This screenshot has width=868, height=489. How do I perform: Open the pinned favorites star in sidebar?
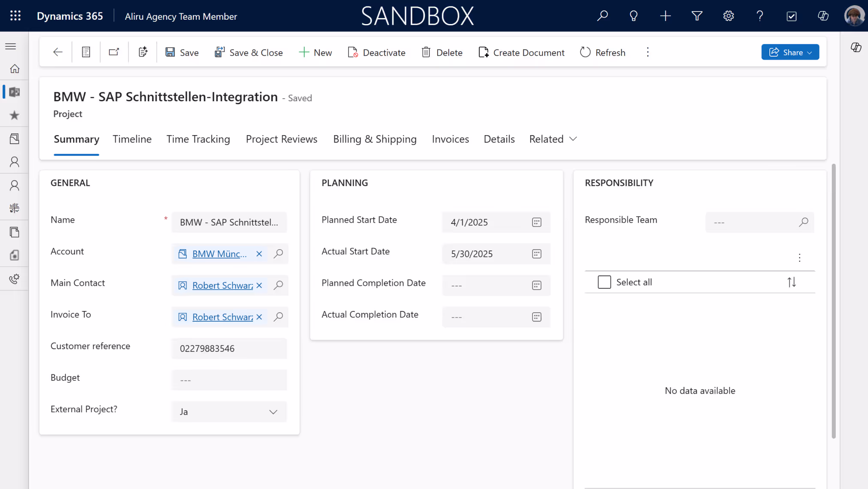click(x=15, y=115)
